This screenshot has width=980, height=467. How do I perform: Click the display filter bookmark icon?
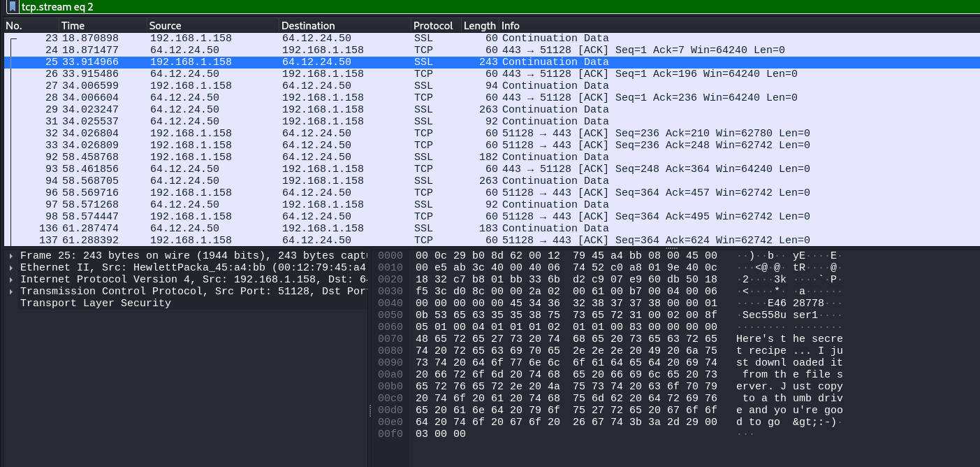[13, 7]
